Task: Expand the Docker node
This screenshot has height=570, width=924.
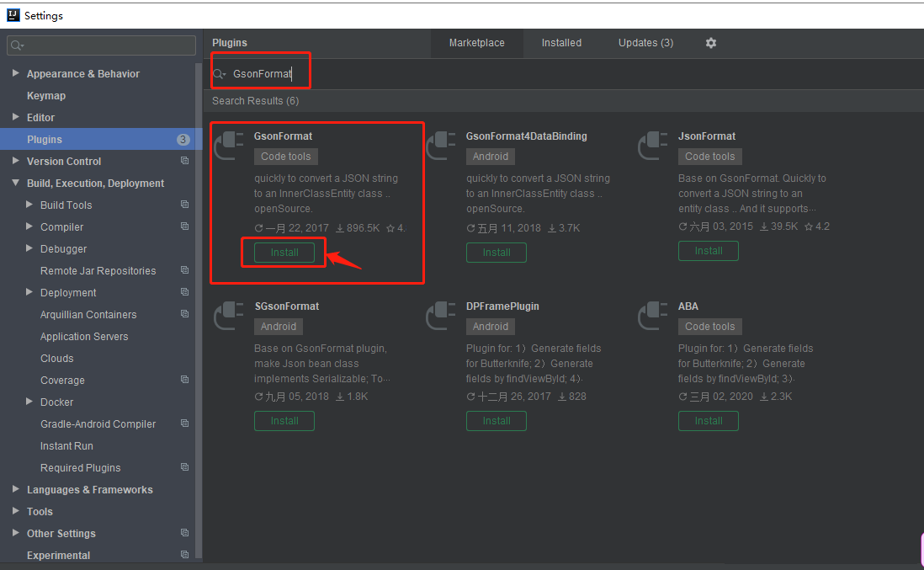Action: (x=29, y=401)
